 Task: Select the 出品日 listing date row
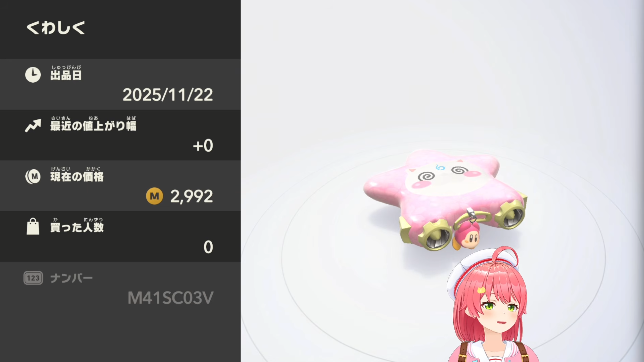click(120, 84)
